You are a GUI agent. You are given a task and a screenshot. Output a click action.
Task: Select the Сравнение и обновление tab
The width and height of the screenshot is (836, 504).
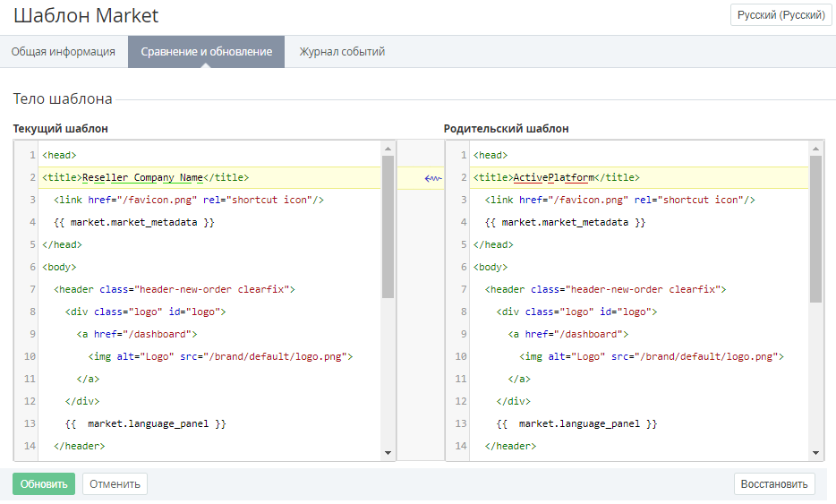pyautogui.click(x=206, y=52)
